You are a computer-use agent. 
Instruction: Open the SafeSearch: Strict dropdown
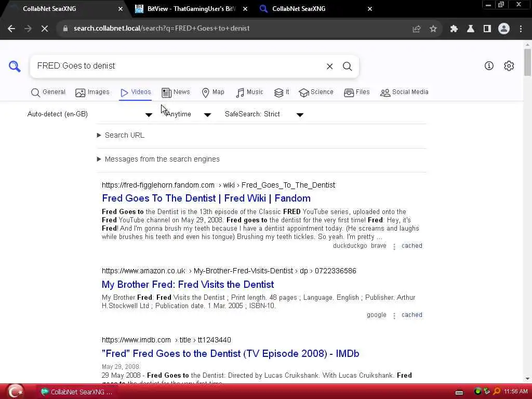(x=264, y=114)
